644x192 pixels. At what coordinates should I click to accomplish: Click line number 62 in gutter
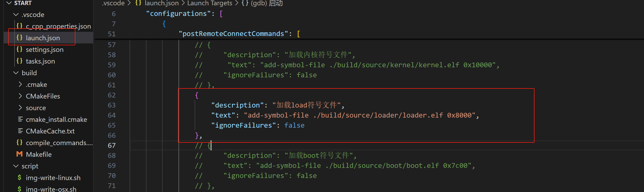point(112,95)
